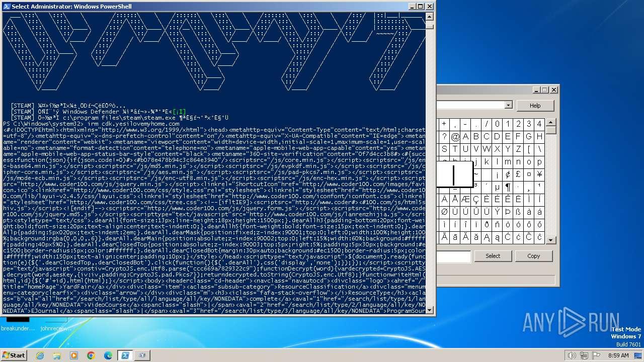The width and height of the screenshot is (644, 362).
Task: Switch to Character Map taskbar button
Action: (142, 355)
